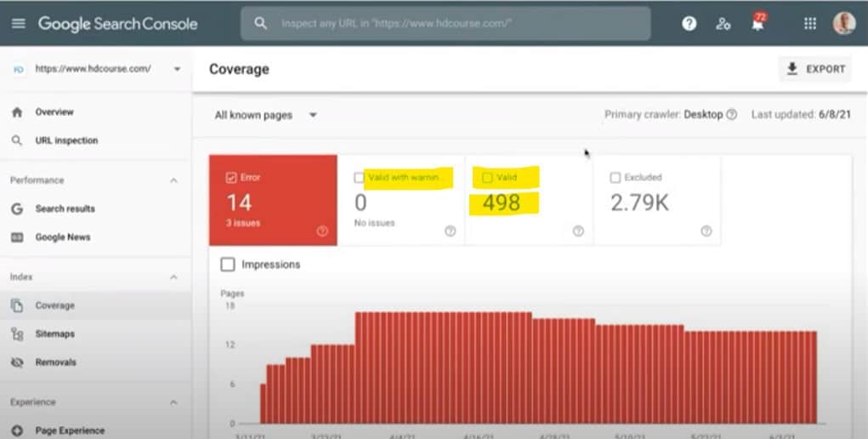
Task: Open the account profile avatar
Action: (x=844, y=23)
